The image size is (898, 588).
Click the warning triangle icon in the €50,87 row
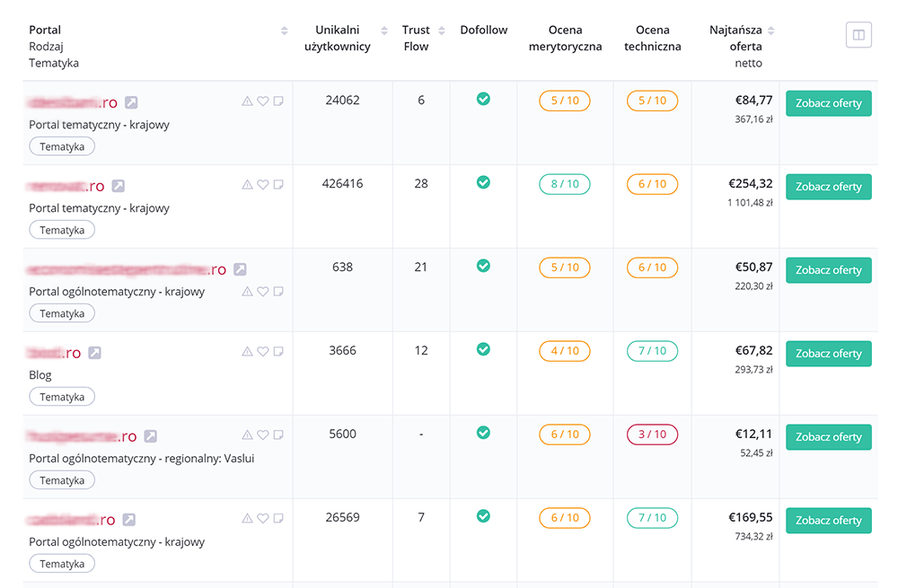click(x=248, y=292)
